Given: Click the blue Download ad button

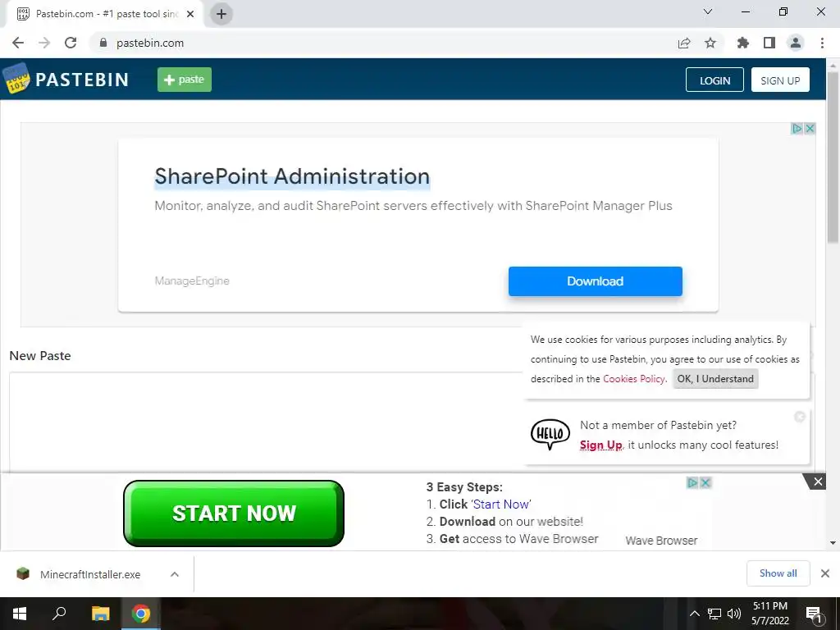Looking at the screenshot, I should pos(596,281).
